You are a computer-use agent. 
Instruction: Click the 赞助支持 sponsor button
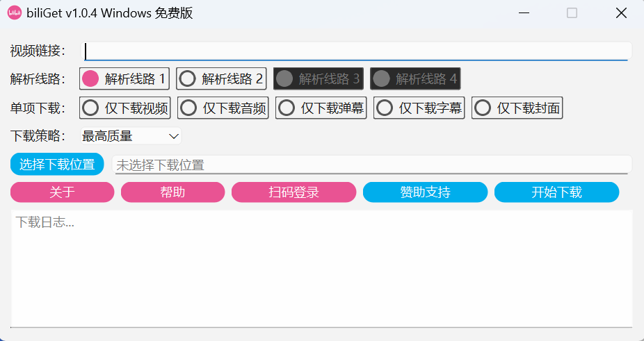pos(425,192)
